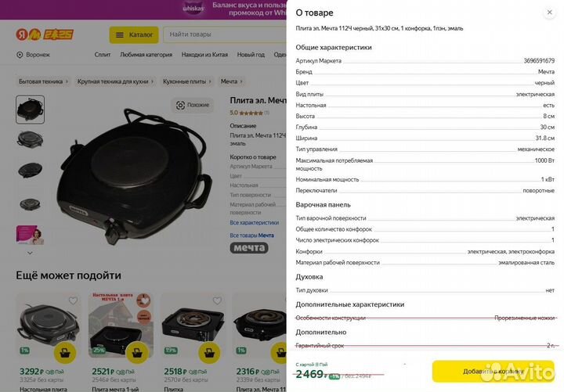Screen dimensions: 564x392
Task: Click the Похожие similar-image search icon
Action: click(181, 105)
